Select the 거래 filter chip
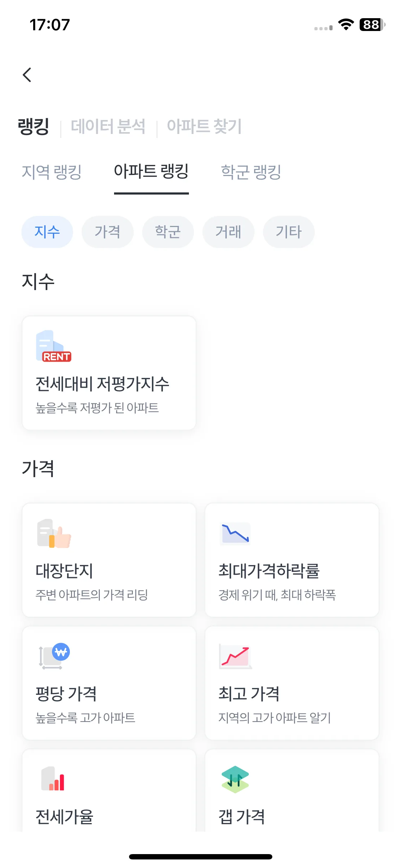This screenshot has width=401, height=868. (x=228, y=232)
